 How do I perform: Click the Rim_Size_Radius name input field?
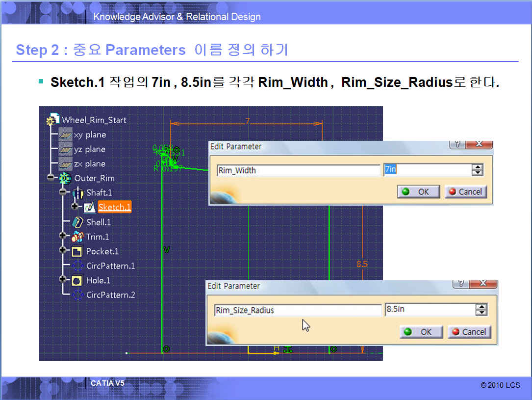[x=298, y=310]
